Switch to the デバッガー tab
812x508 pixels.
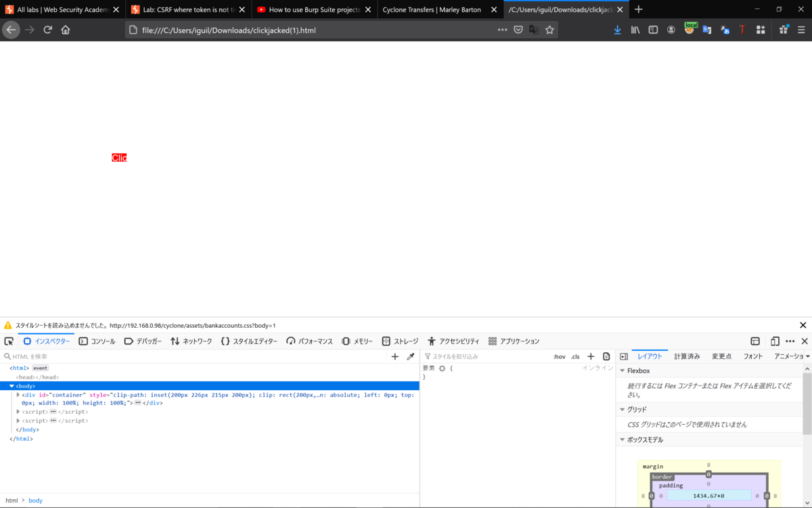[143, 341]
